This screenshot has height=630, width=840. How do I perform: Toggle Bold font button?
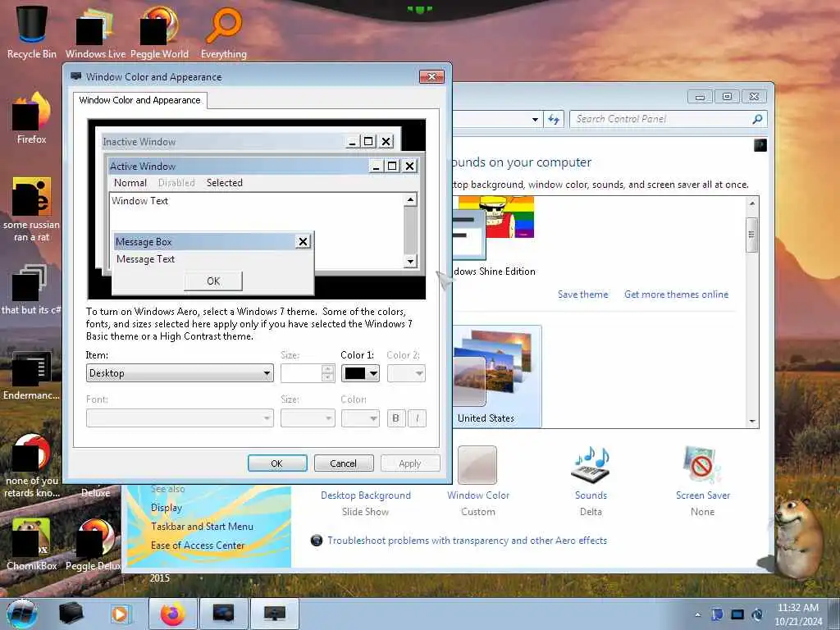click(396, 418)
